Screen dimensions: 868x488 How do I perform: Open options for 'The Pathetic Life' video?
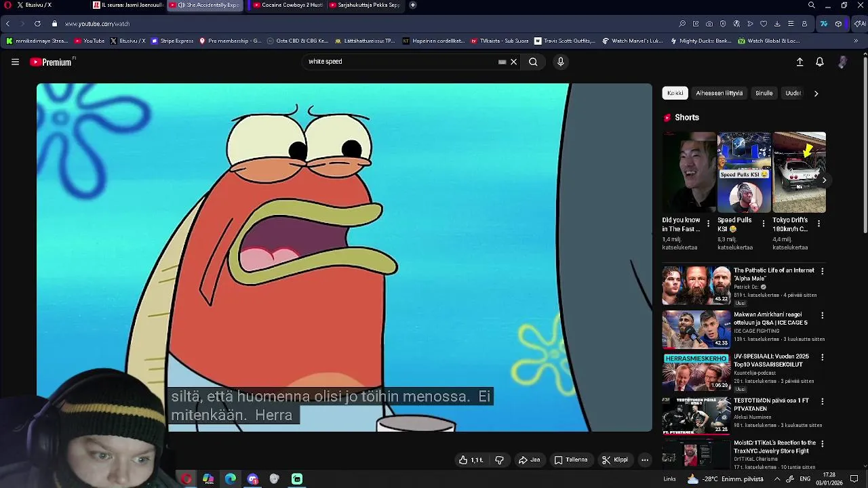[x=823, y=271]
